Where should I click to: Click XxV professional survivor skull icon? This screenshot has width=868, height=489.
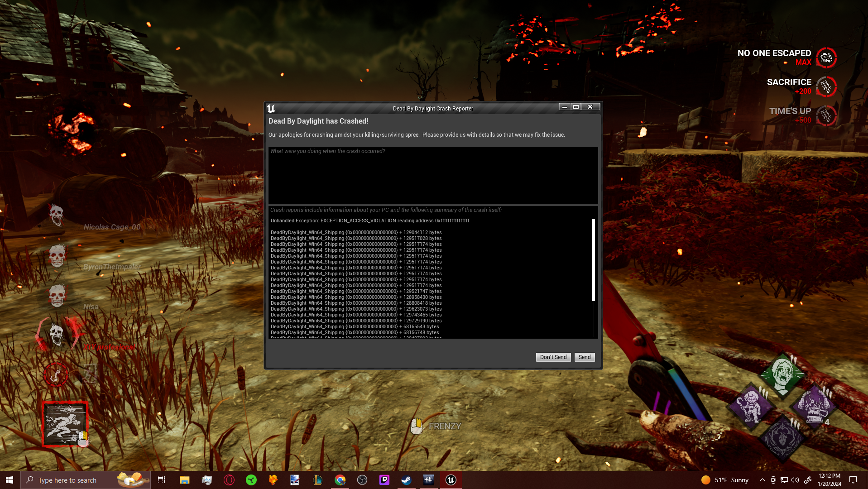(57, 336)
